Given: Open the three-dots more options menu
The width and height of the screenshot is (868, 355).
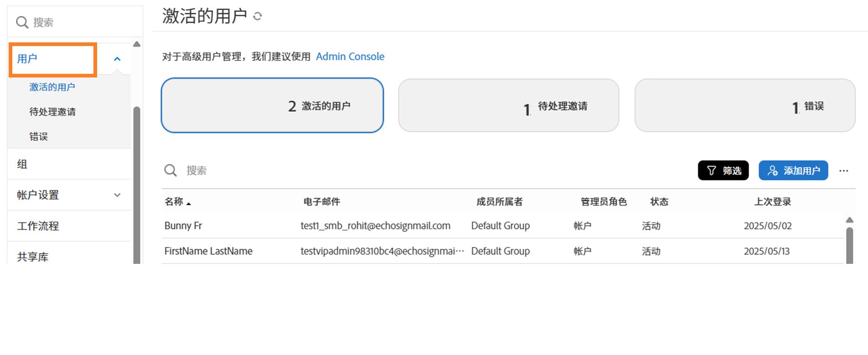Looking at the screenshot, I should coord(844,171).
